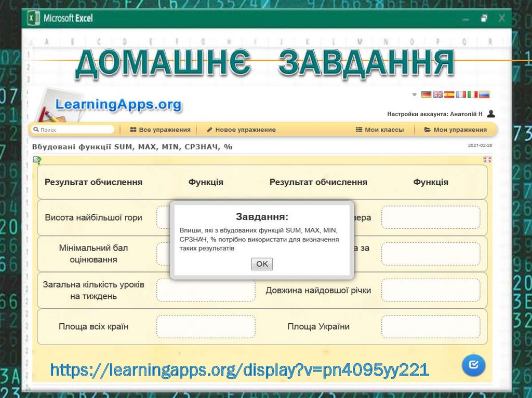Screen dimensions: 532x398
Task: Click the task help icon
Action: point(37,160)
